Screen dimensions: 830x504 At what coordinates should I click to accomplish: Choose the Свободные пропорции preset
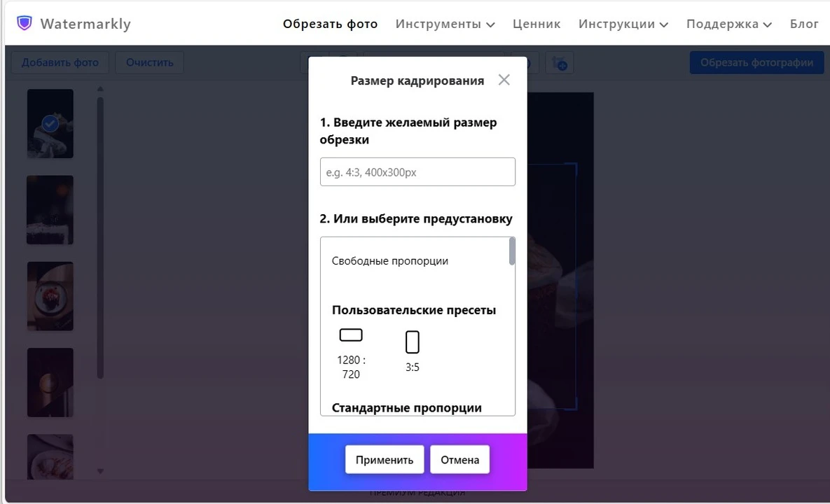click(390, 261)
